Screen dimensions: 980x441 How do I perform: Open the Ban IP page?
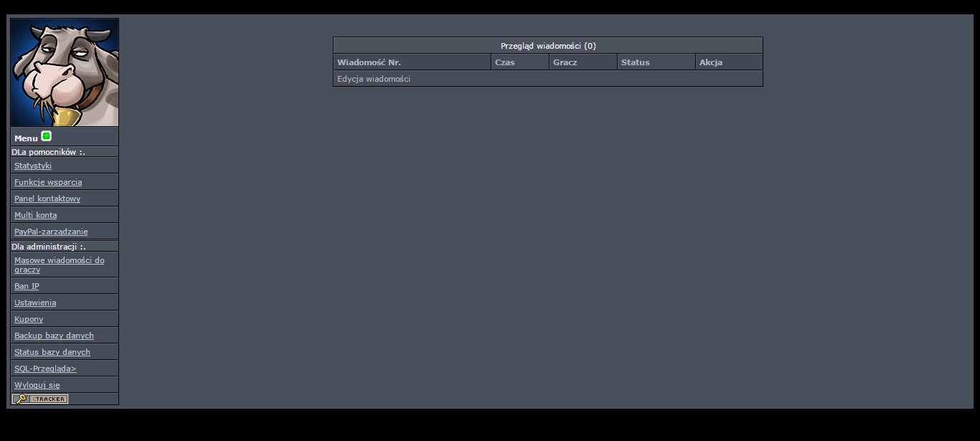pos(27,286)
